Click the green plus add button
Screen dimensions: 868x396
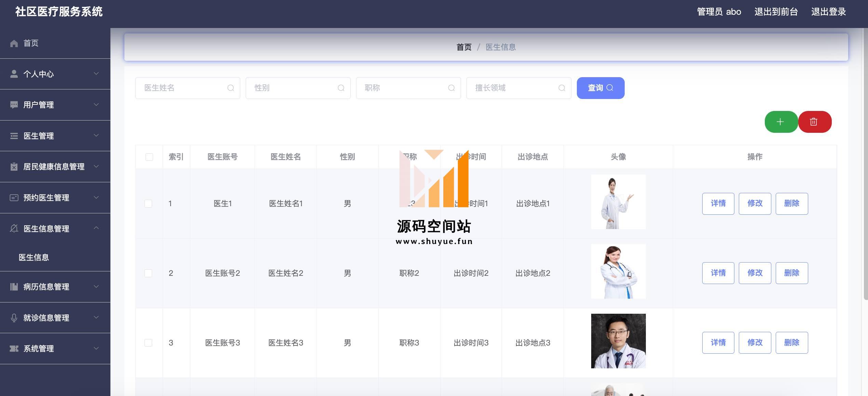[781, 122]
